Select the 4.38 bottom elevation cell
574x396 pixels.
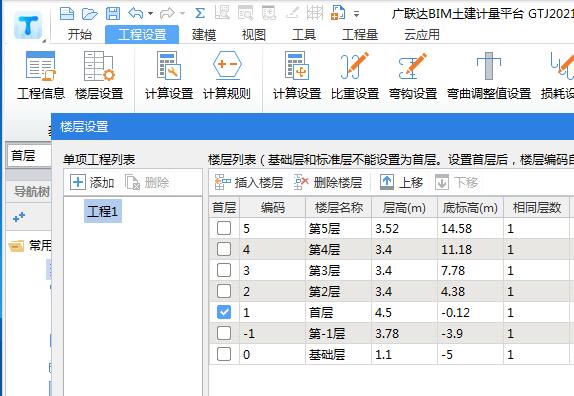[x=470, y=292]
